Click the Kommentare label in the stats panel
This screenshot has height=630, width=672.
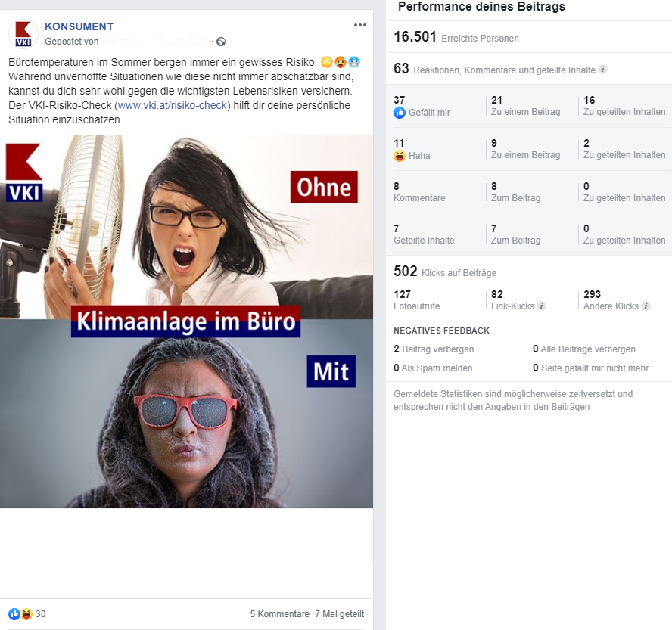pyautogui.click(x=419, y=198)
